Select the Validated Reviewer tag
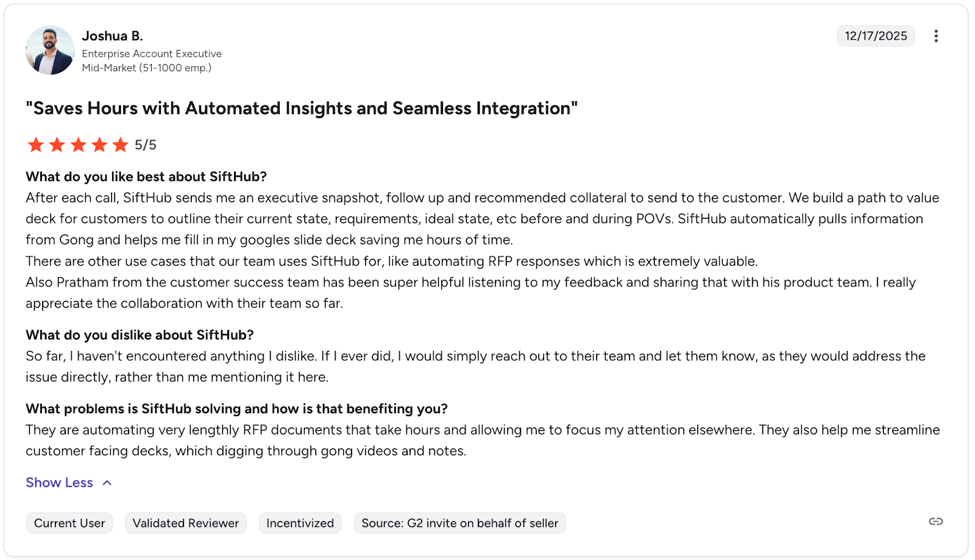 (x=186, y=523)
